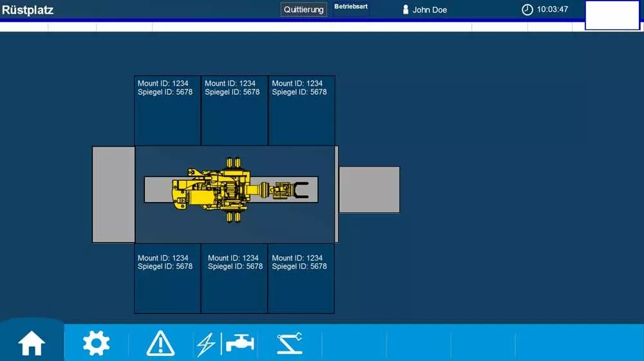Select the bottom-left Mount ID 1234 slot
The image size is (644, 361).
(167, 279)
